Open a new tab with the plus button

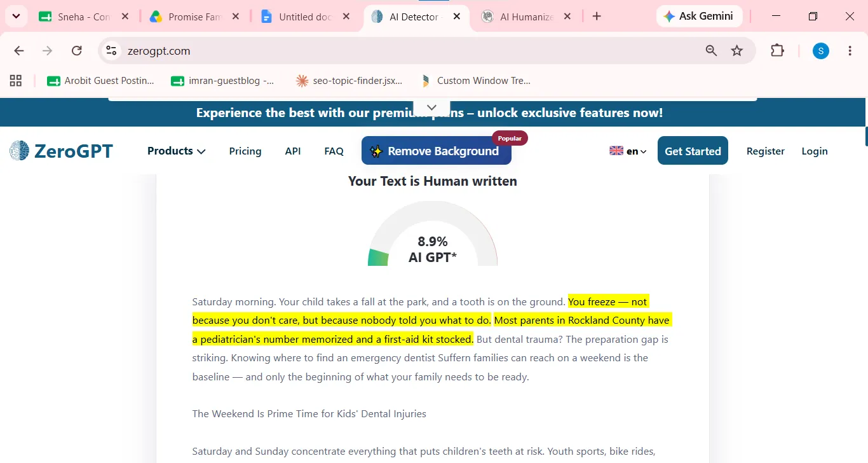click(x=597, y=17)
